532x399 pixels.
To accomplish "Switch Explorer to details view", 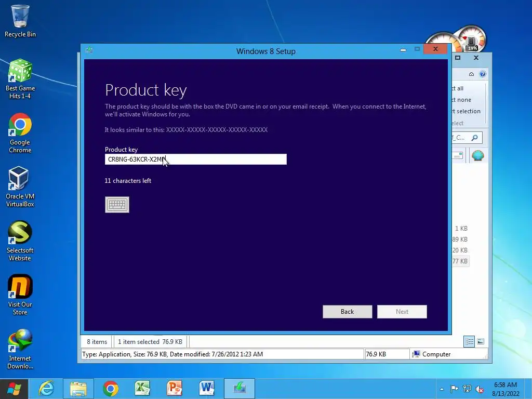I will [x=469, y=342].
